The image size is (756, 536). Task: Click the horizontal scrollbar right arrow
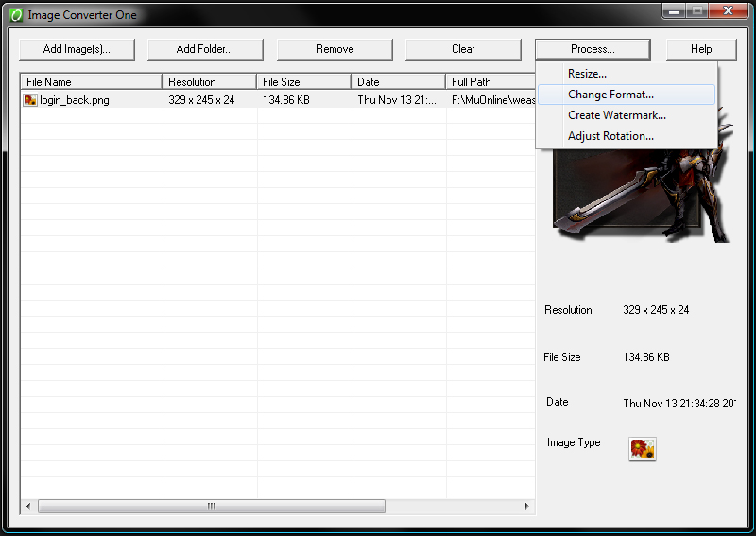tap(527, 507)
